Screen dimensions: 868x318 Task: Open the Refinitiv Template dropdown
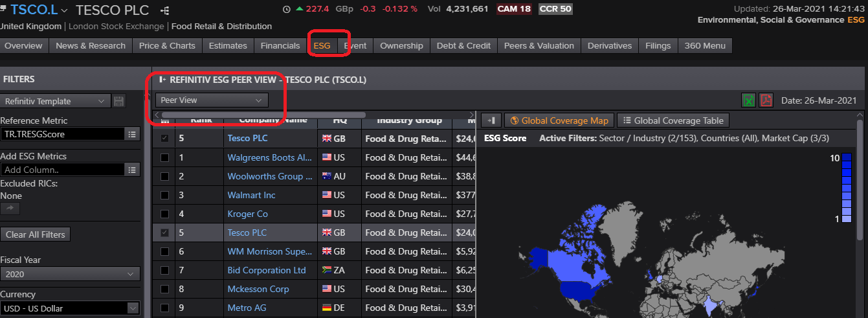tap(55, 101)
